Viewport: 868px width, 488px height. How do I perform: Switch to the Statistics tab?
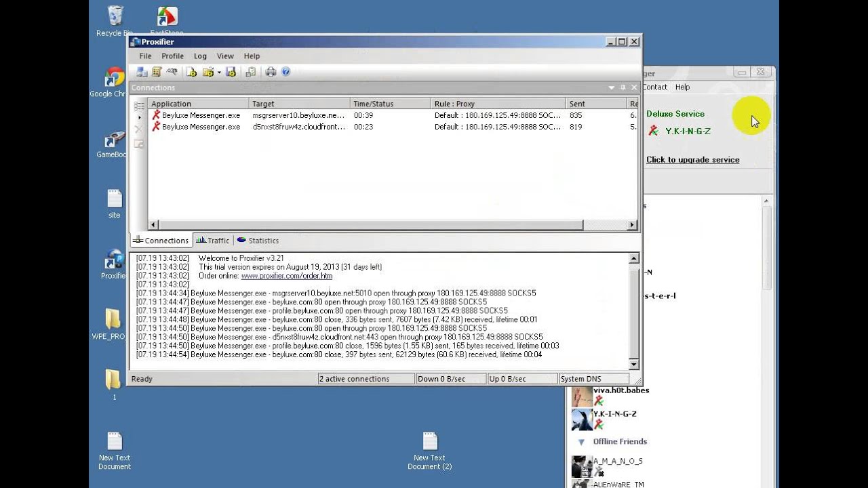(x=258, y=241)
